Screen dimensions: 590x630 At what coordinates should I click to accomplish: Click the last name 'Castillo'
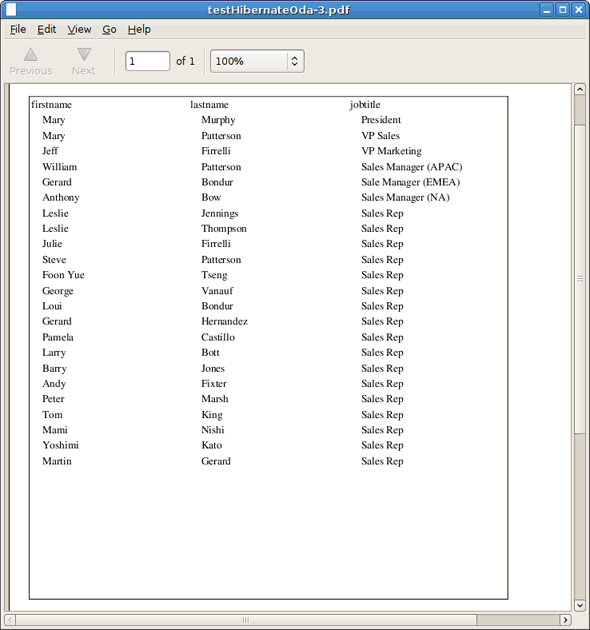coord(218,337)
